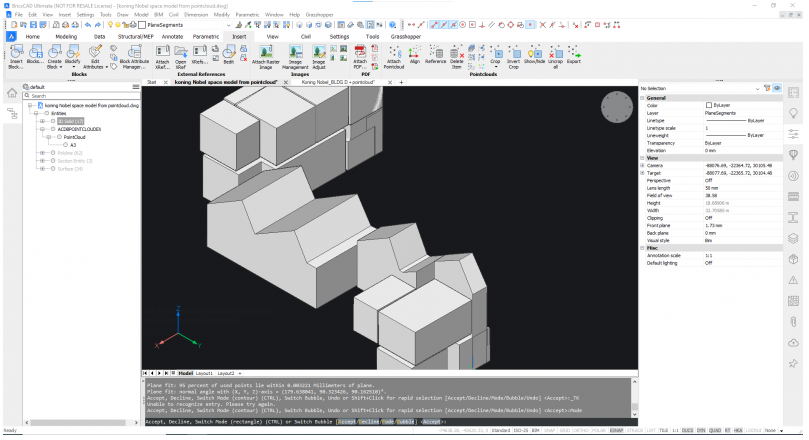Click the Save icon in quick toolbar
Viewport: 809px width, 440px height.
tap(33, 25)
